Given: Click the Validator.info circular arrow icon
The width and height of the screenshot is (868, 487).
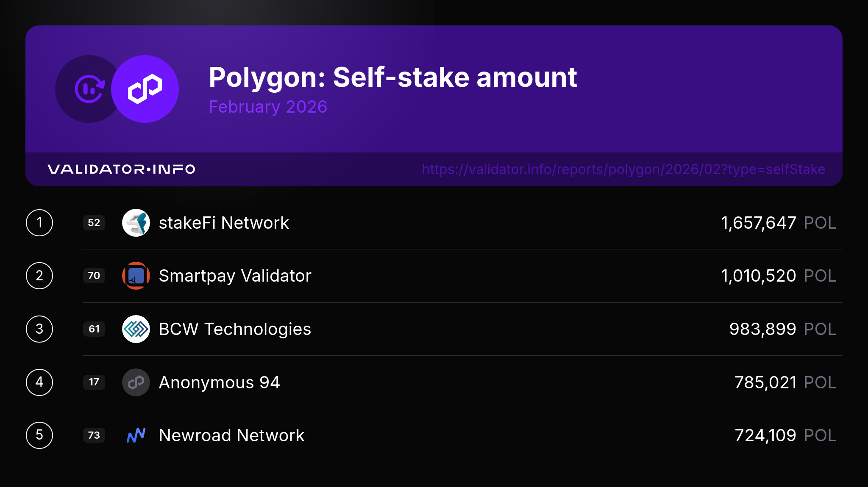Looking at the screenshot, I should coord(89,89).
